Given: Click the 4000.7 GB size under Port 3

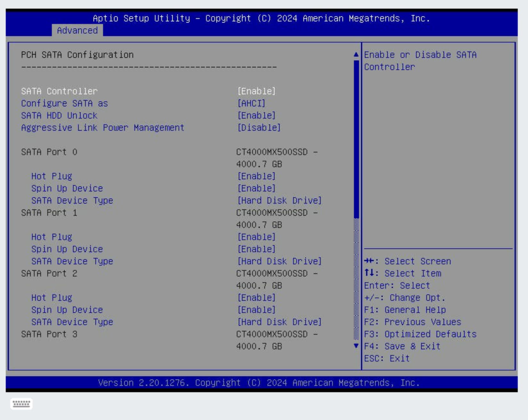Looking at the screenshot, I should coord(259,346).
